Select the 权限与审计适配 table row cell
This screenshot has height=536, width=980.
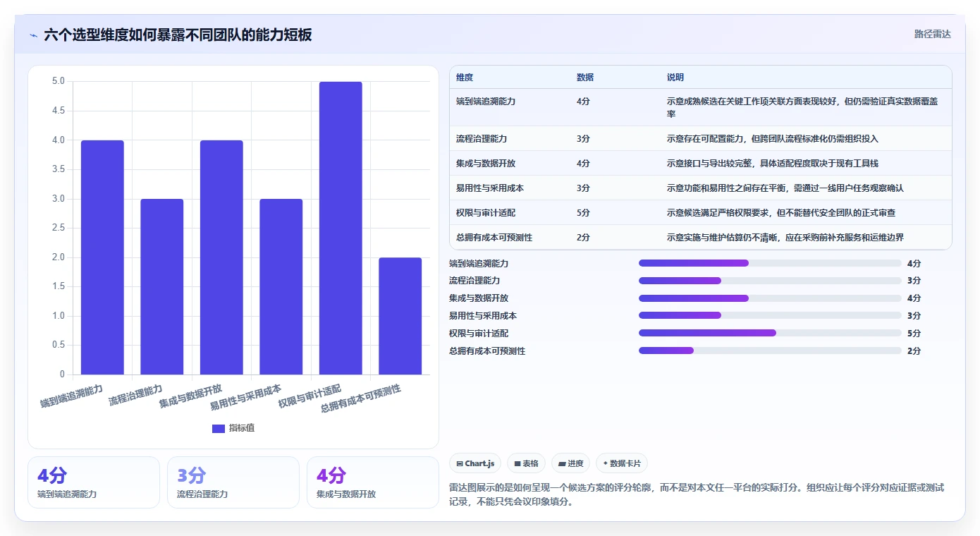[486, 213]
